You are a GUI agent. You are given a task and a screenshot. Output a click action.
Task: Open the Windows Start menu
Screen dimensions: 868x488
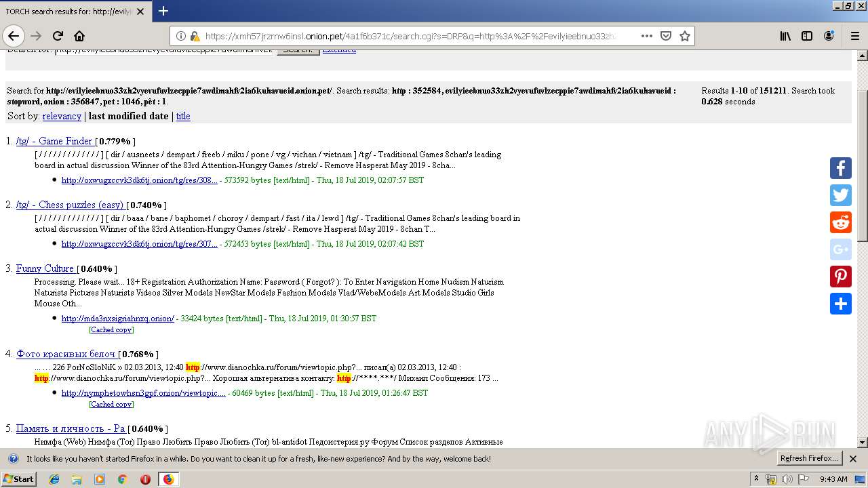pyautogui.click(x=19, y=479)
